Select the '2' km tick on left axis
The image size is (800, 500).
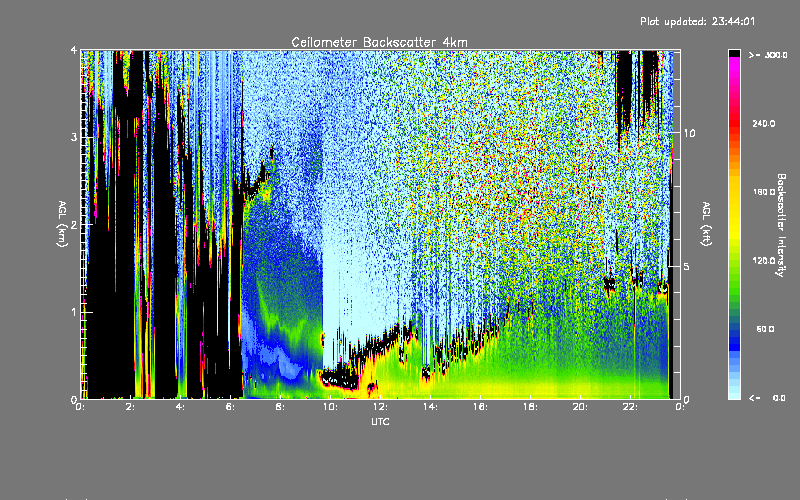[74, 225]
